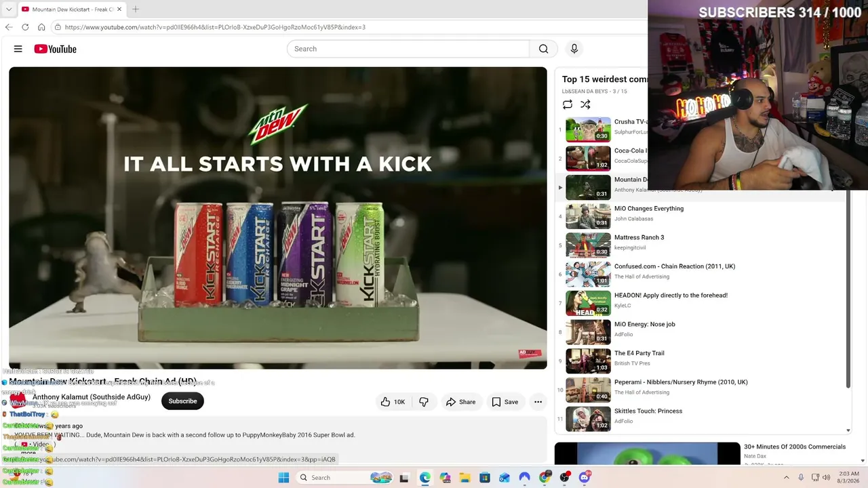
Task: Open the Windows Start menu
Action: click(x=283, y=478)
